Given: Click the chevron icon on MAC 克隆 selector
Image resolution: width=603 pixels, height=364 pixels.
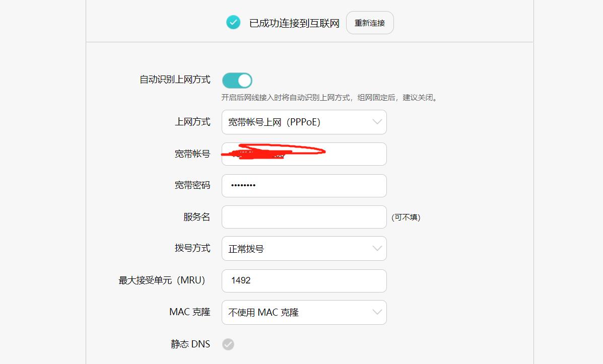Looking at the screenshot, I should point(376,312).
